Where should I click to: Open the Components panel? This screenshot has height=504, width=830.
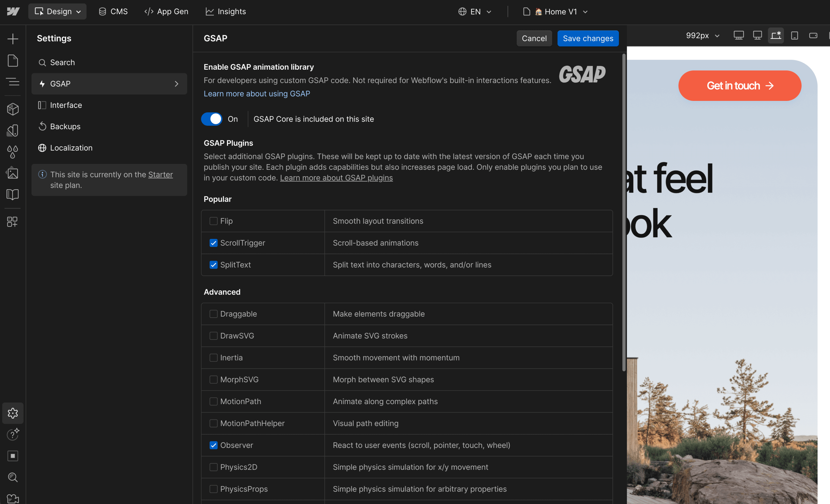(13, 109)
